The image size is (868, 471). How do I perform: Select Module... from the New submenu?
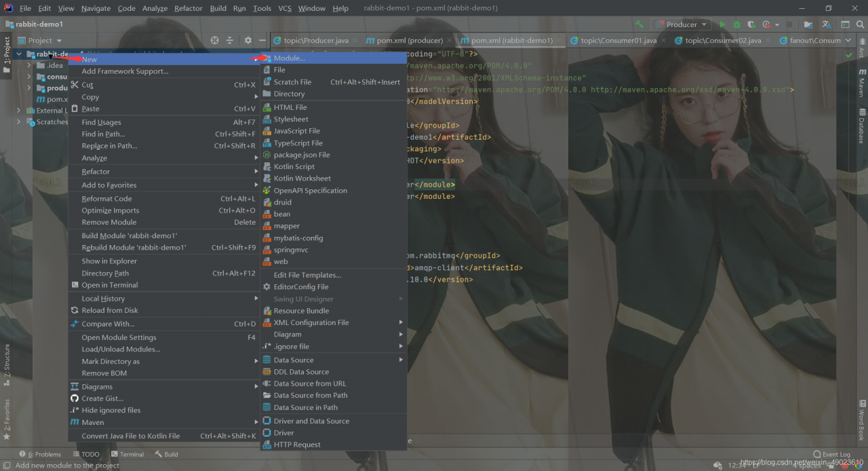click(x=289, y=58)
